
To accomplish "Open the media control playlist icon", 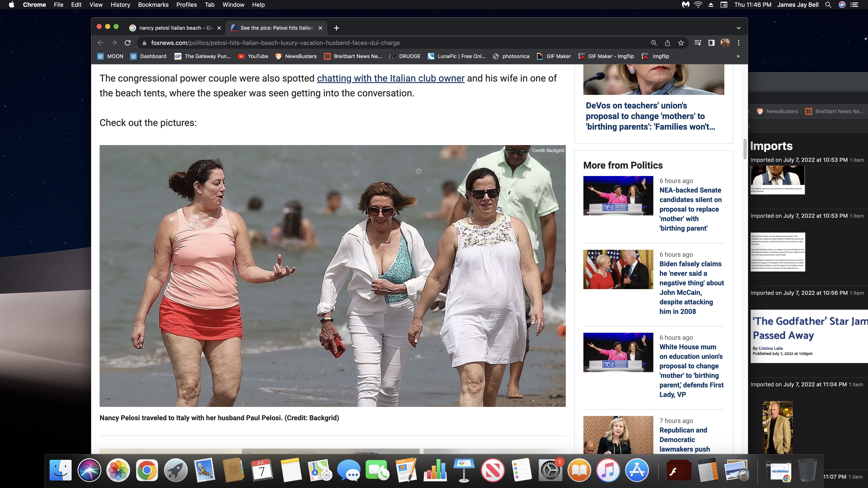I will (x=698, y=43).
